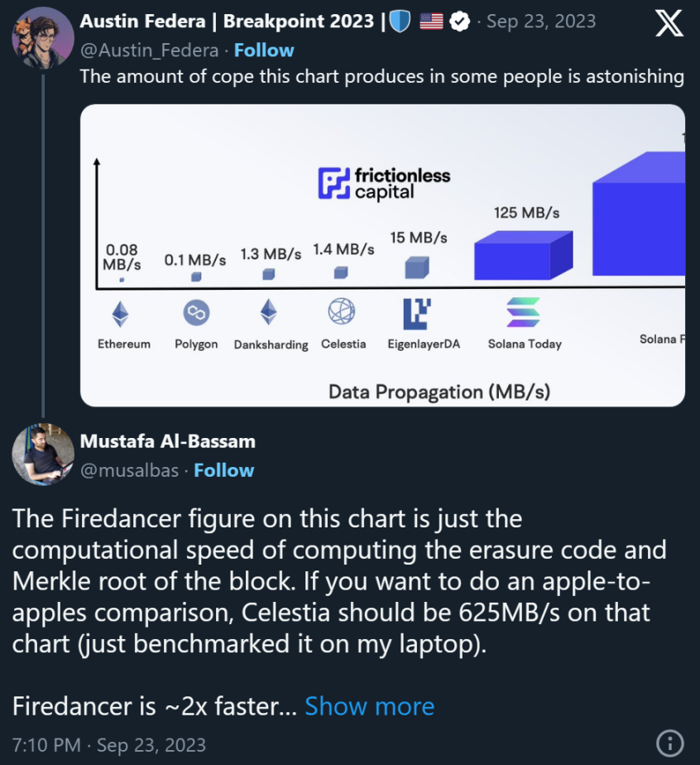Click the Polygon logo in chart

(x=196, y=313)
